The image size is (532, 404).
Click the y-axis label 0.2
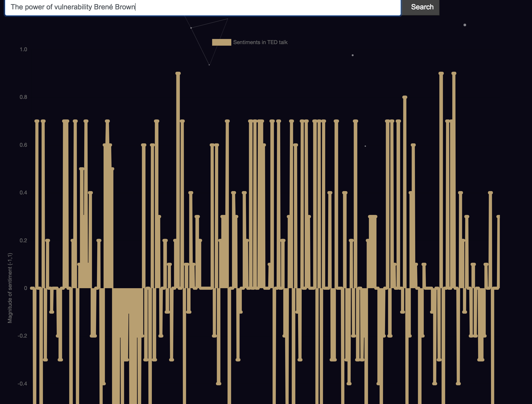23,241
